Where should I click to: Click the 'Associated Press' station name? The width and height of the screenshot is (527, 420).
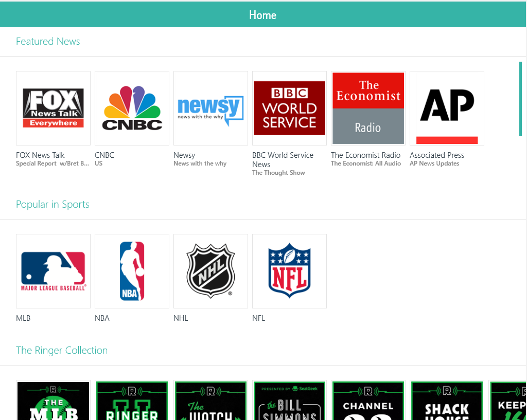click(437, 155)
